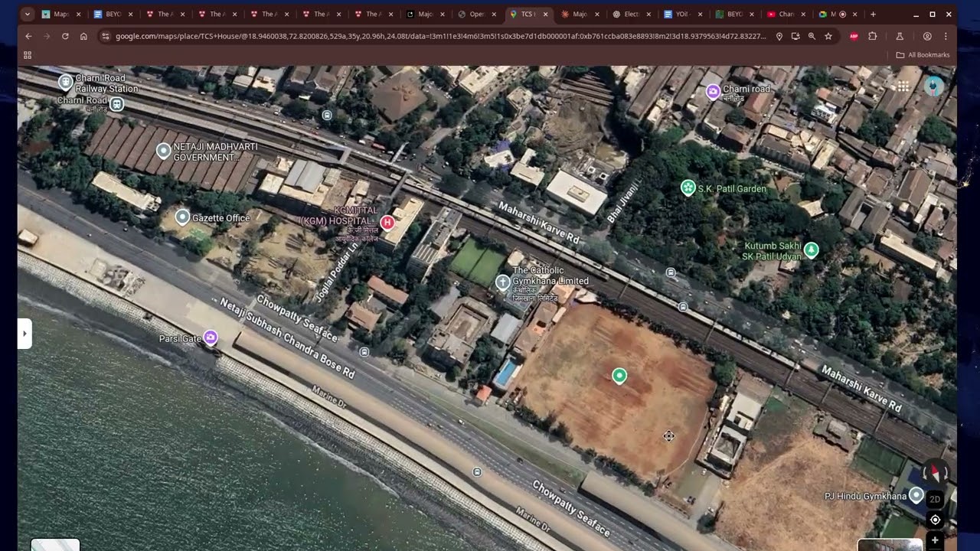
Task: Close the active TCS tab
Action: 546,14
